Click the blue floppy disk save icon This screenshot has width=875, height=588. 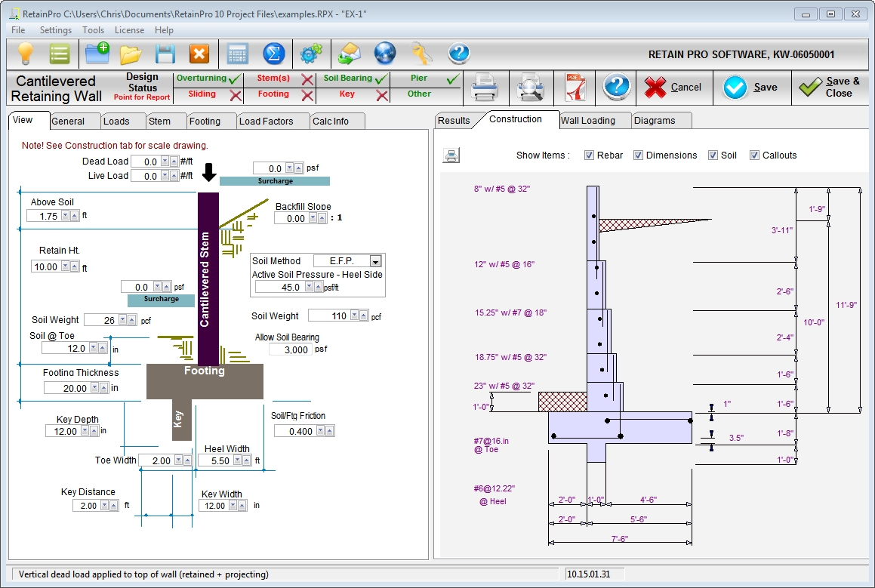pos(165,54)
